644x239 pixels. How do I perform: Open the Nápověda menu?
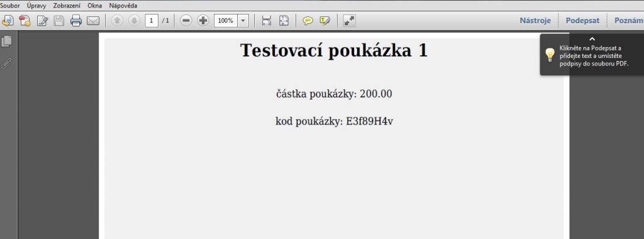point(123,6)
